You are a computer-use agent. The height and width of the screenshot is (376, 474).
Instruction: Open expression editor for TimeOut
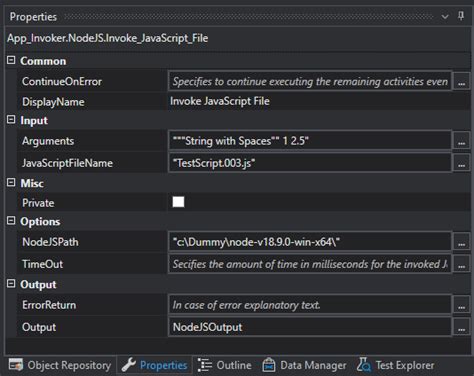(461, 264)
